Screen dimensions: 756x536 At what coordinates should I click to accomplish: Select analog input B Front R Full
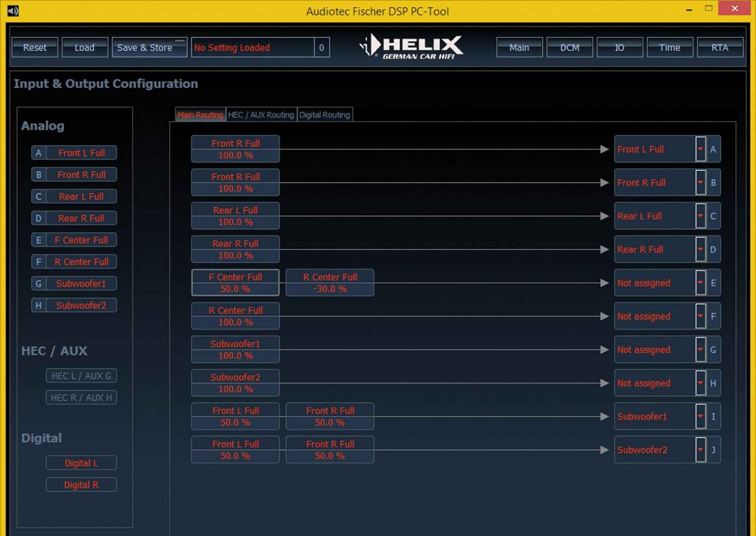click(74, 174)
